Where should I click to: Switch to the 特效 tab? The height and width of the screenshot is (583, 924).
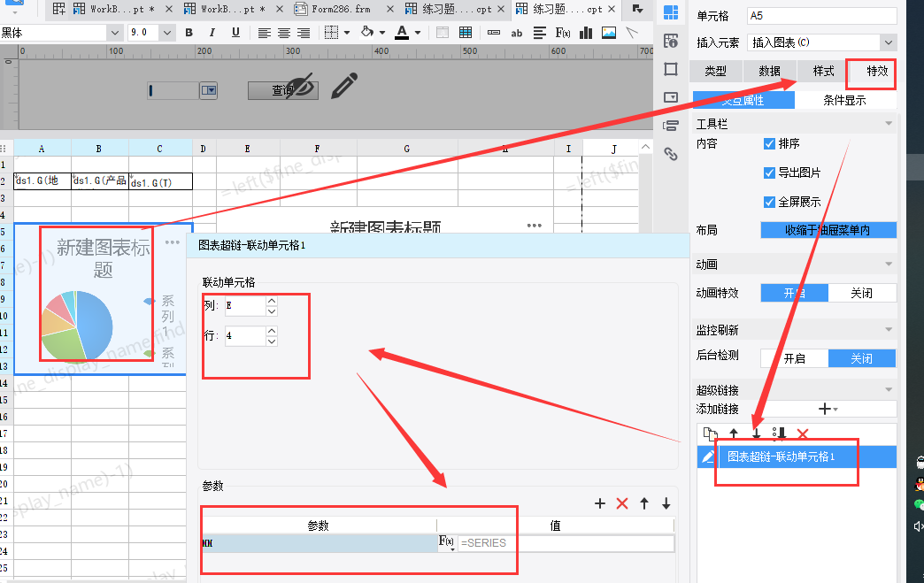coord(877,72)
